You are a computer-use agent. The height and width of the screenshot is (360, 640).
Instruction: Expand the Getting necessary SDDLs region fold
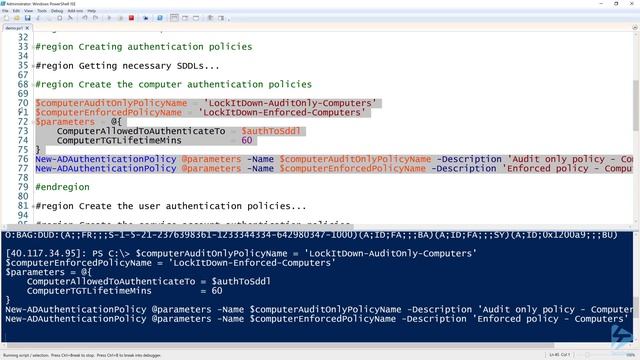tap(33, 66)
